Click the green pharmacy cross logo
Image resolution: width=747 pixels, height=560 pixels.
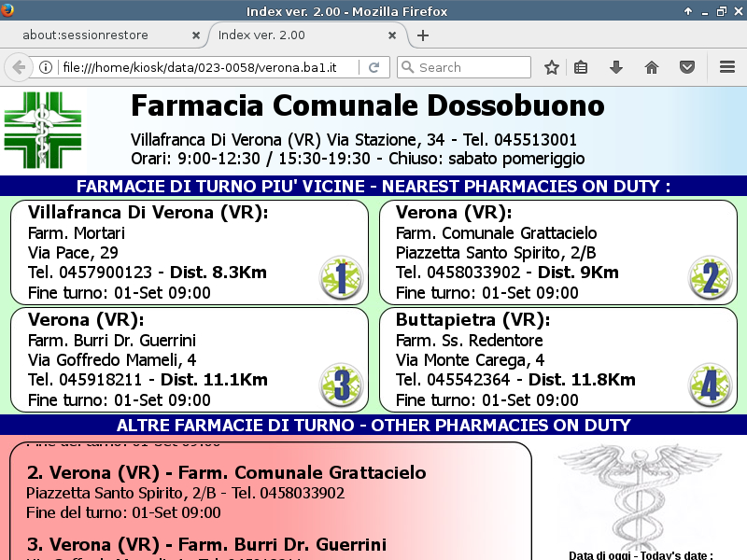tap(43, 130)
